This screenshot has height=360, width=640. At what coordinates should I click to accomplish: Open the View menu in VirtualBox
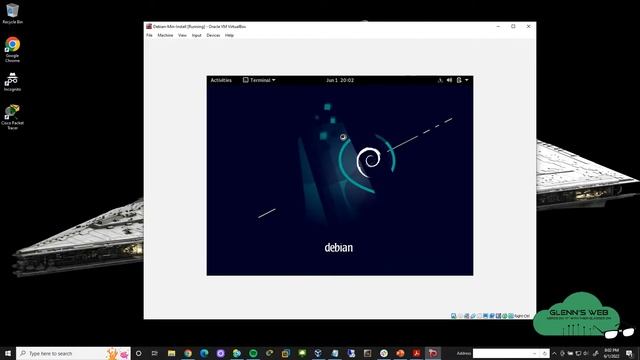point(182,36)
